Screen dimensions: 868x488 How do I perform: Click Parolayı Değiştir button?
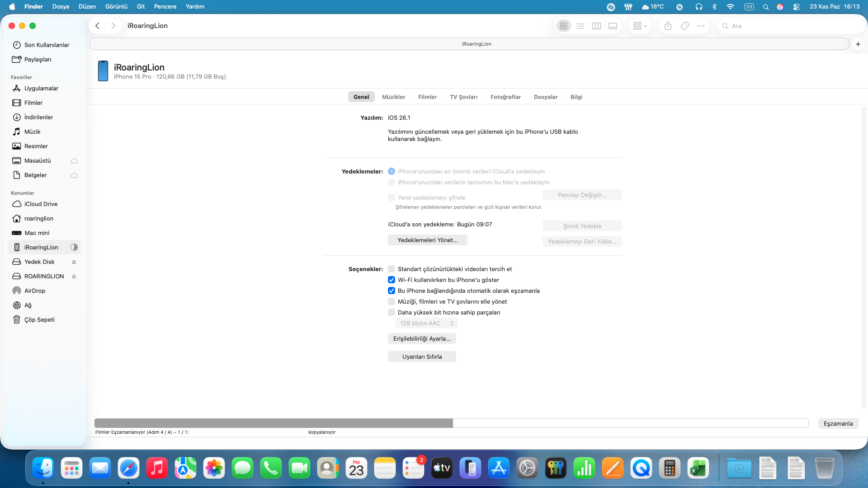pos(582,195)
